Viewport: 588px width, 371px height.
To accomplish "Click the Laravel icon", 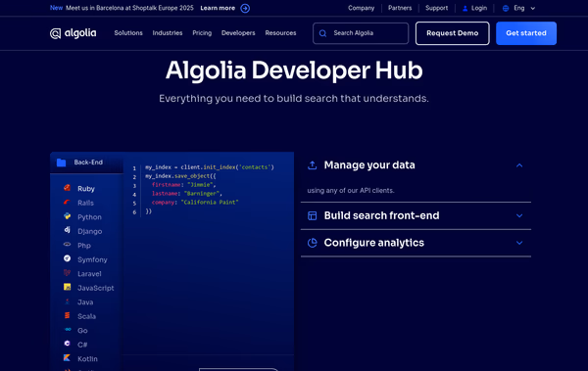I will click(67, 272).
